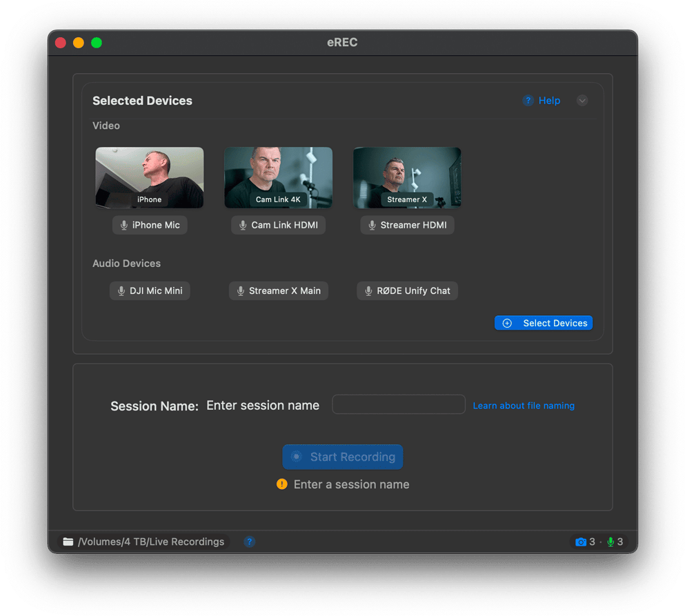Toggle the Cam Link HDMI audio source

pos(278,225)
